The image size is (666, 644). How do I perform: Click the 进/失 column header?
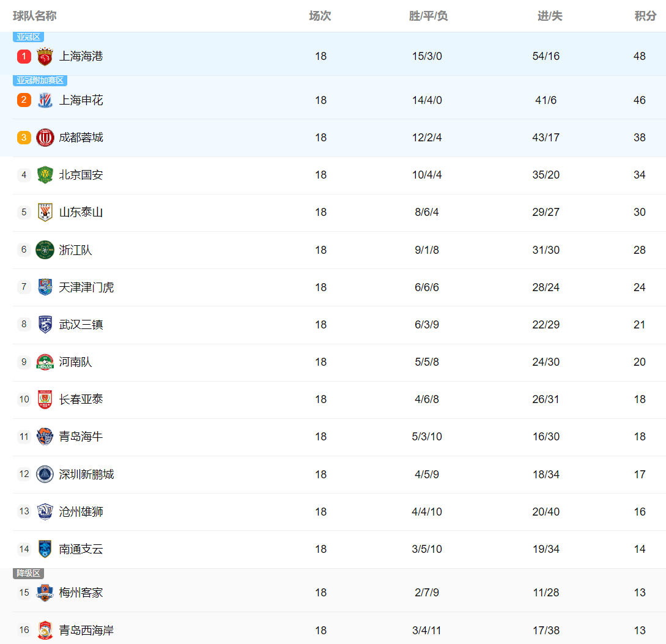pyautogui.click(x=550, y=16)
